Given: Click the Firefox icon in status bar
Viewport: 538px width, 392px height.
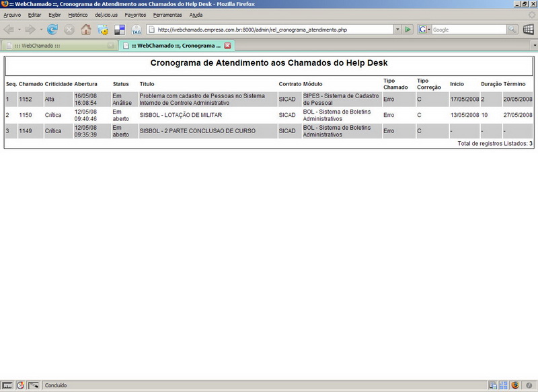Looking at the screenshot, I should [x=515, y=385].
